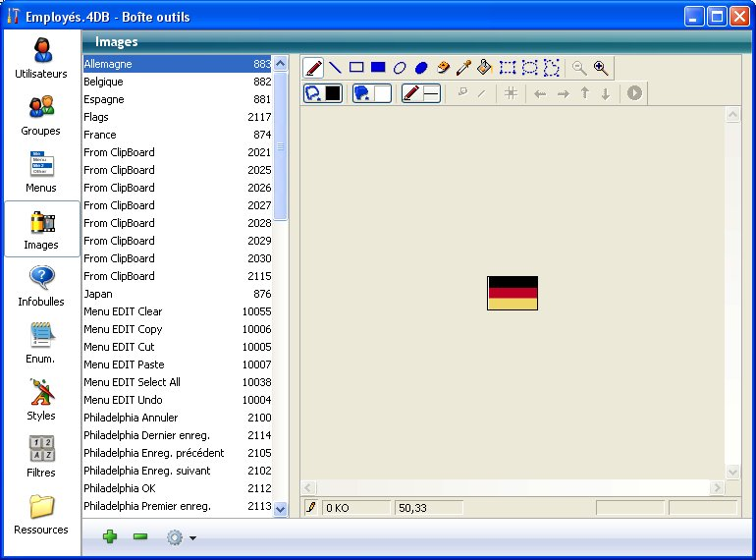Open the Utilisateurs section
The width and height of the screenshot is (756, 560).
41,59
